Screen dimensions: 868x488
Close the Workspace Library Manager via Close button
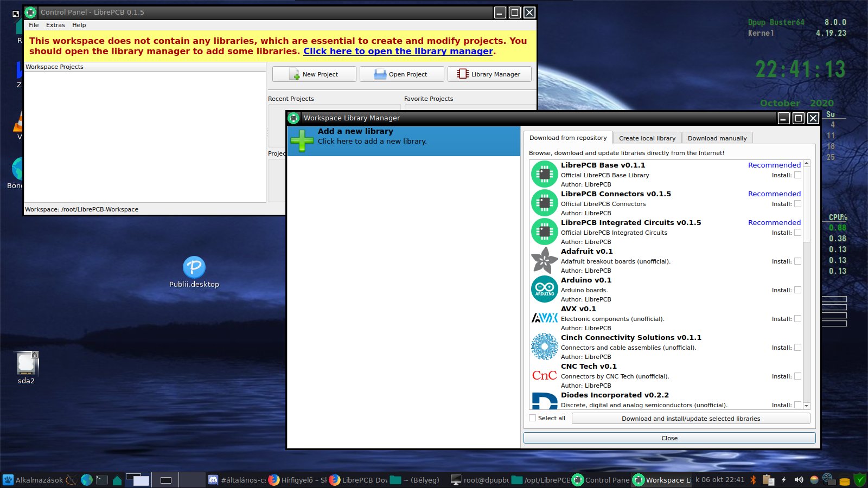pyautogui.click(x=669, y=438)
